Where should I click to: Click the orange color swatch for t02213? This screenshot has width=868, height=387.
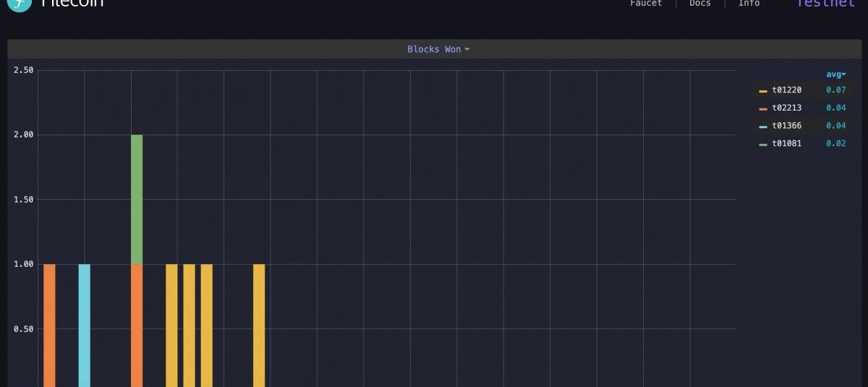point(763,109)
